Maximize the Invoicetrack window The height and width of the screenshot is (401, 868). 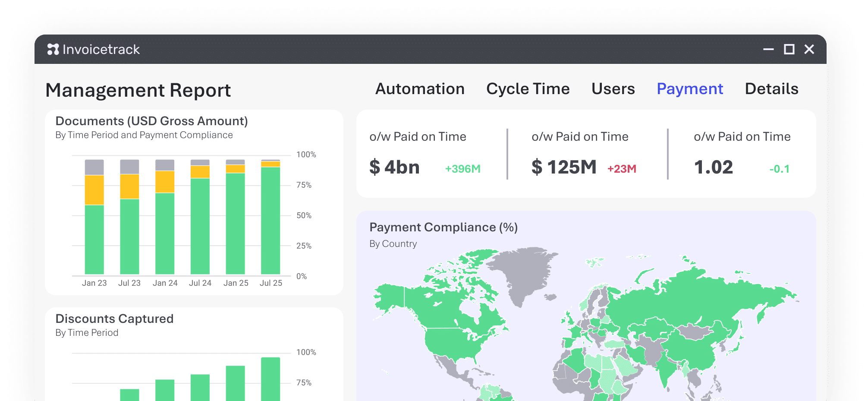789,50
